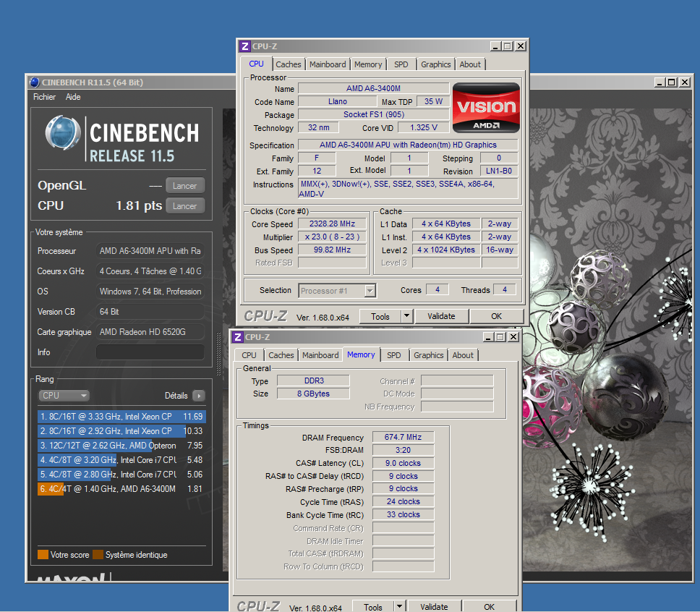Screen dimensions: 700x612
Task: Click the CPU-Z Z icon in top window title bar
Action: (x=244, y=46)
